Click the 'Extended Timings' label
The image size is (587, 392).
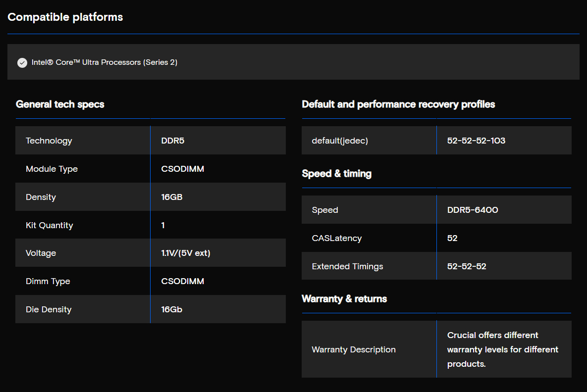347,266
